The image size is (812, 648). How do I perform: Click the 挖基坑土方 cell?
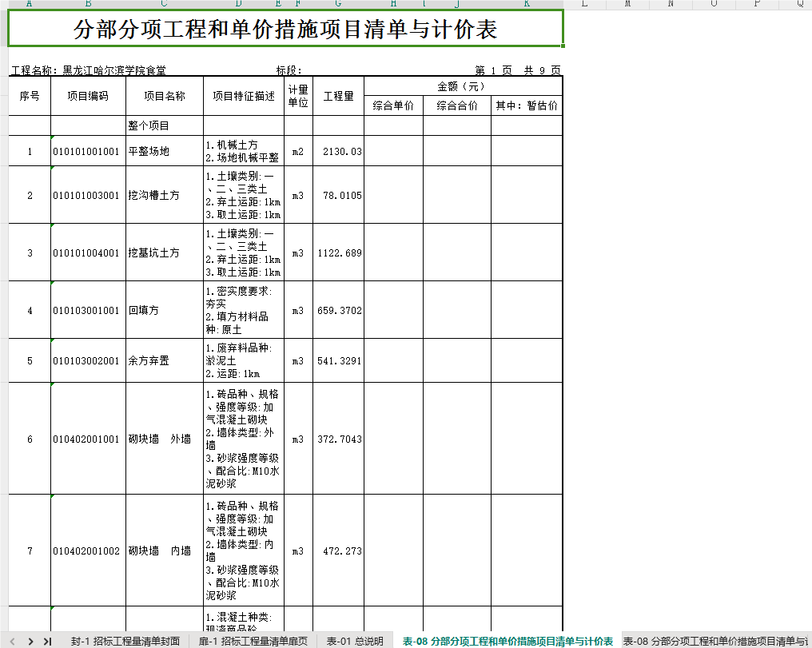coord(165,252)
